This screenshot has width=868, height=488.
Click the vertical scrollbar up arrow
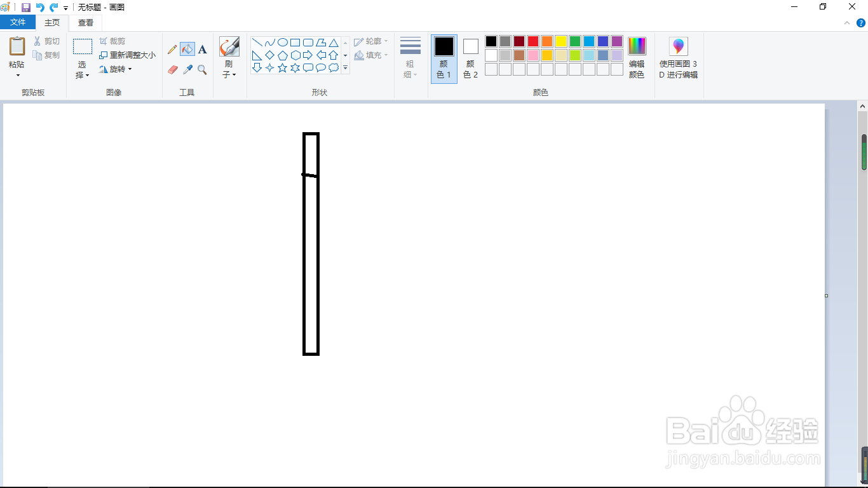pyautogui.click(x=864, y=106)
